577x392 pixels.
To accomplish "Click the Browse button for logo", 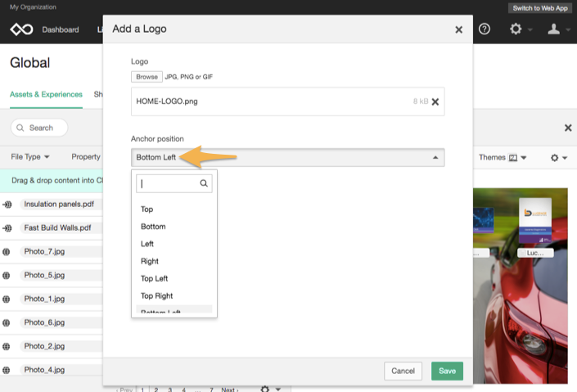I will (x=147, y=77).
